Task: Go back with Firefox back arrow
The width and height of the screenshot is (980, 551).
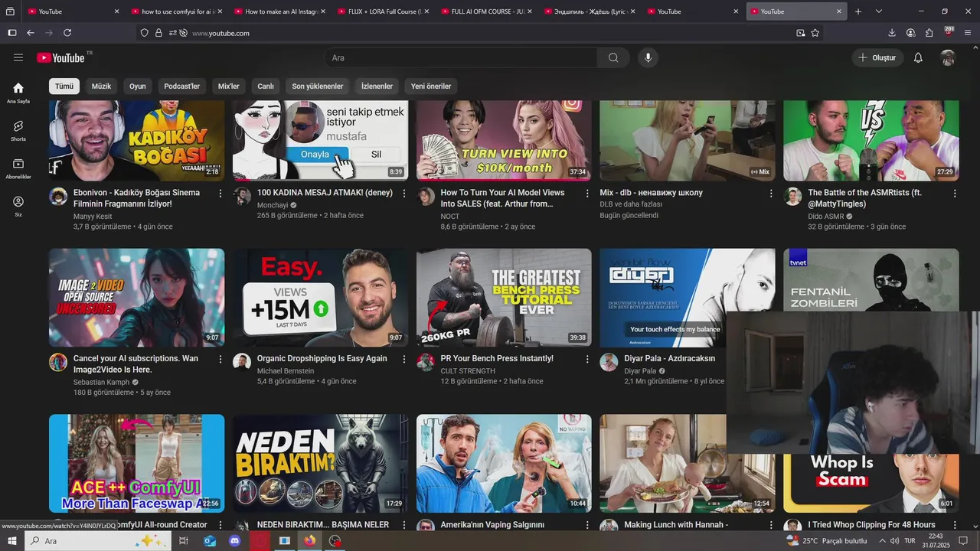Action: point(31,33)
